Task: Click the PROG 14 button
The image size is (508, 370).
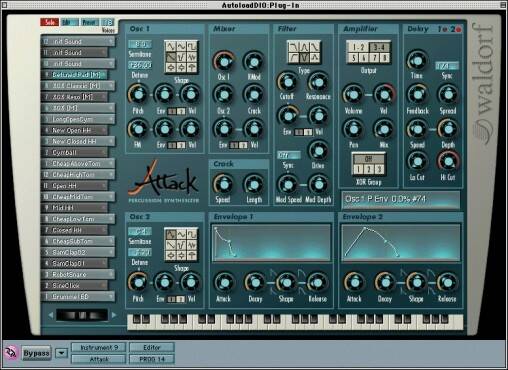Action: tap(152, 359)
